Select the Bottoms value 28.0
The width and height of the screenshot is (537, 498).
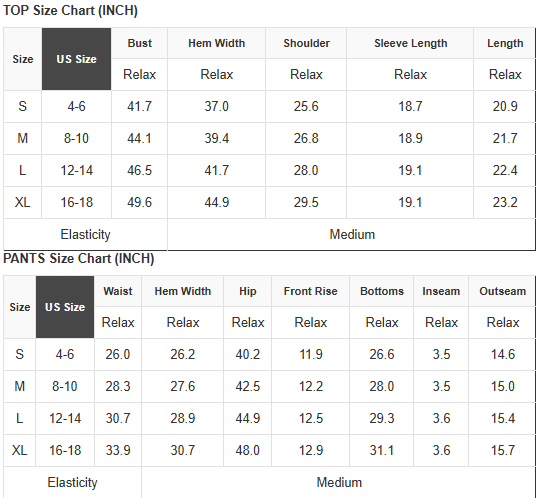click(382, 386)
